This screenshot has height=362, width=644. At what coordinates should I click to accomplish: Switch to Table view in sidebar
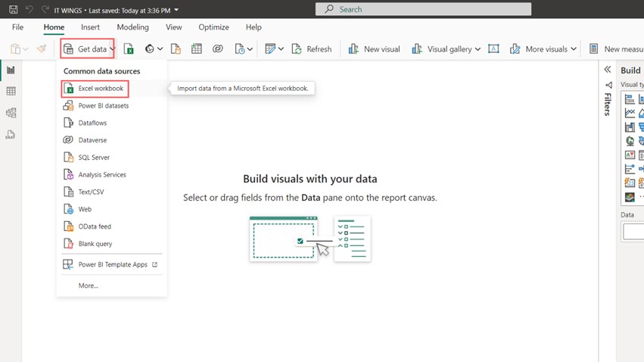11,91
